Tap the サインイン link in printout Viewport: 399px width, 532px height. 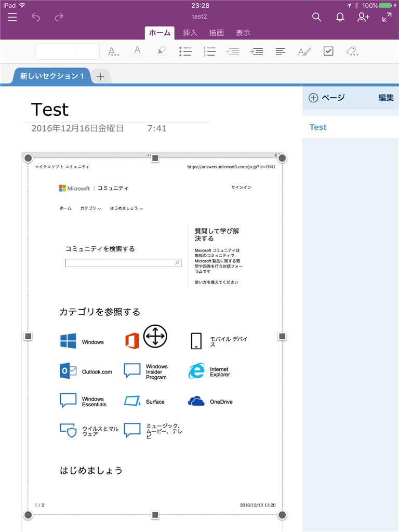241,187
